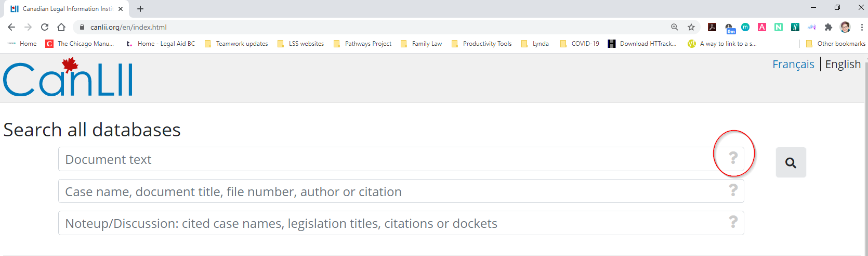Focus the Noteup/Discussion search field
Image resolution: width=868 pixels, height=256 pixels.
click(385, 223)
